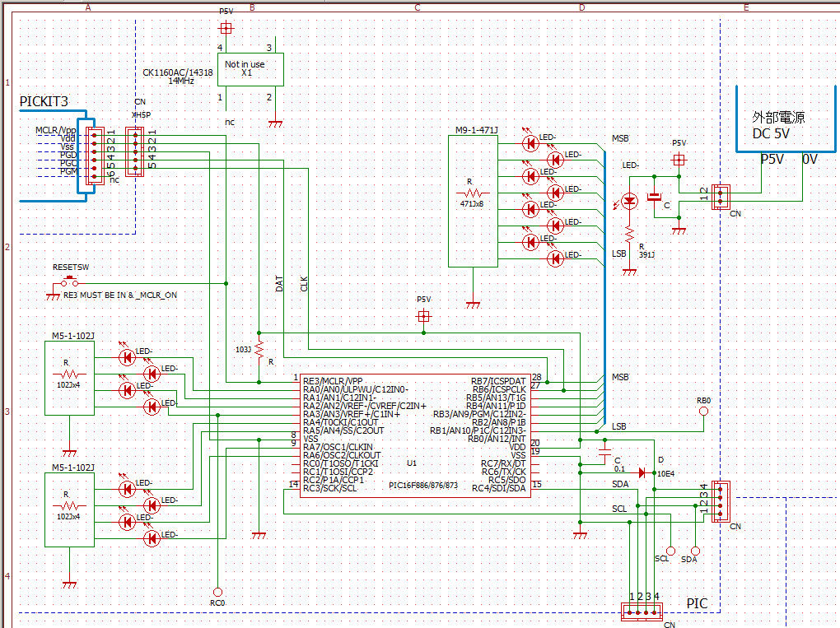
Task: Click the MCLR/Vpp signal label
Action: 56,130
